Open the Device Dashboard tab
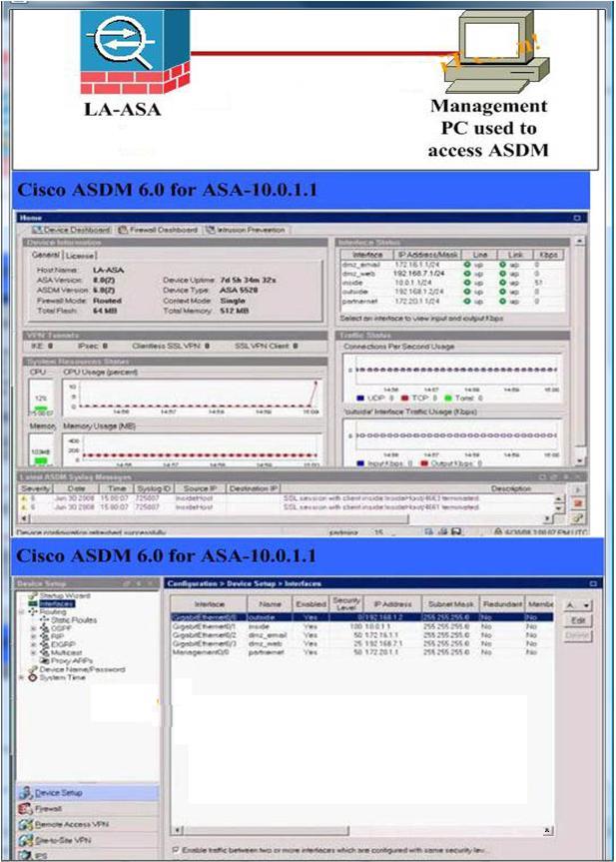 72,230
